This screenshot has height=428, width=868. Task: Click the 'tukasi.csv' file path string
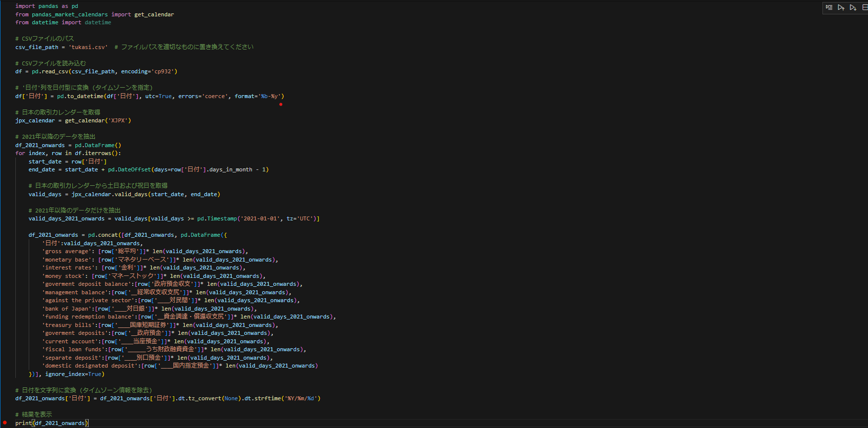point(88,47)
